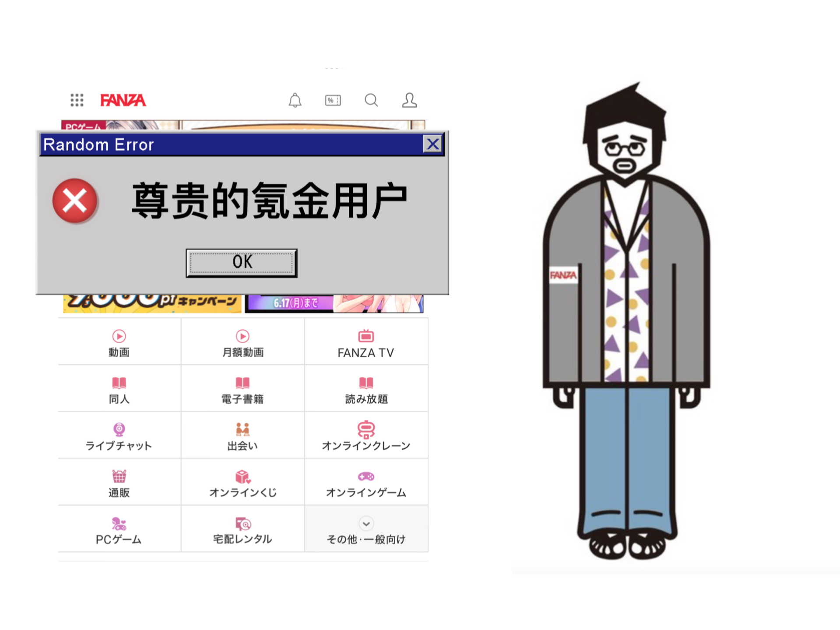Open the 月額動画 text link

coord(243,352)
